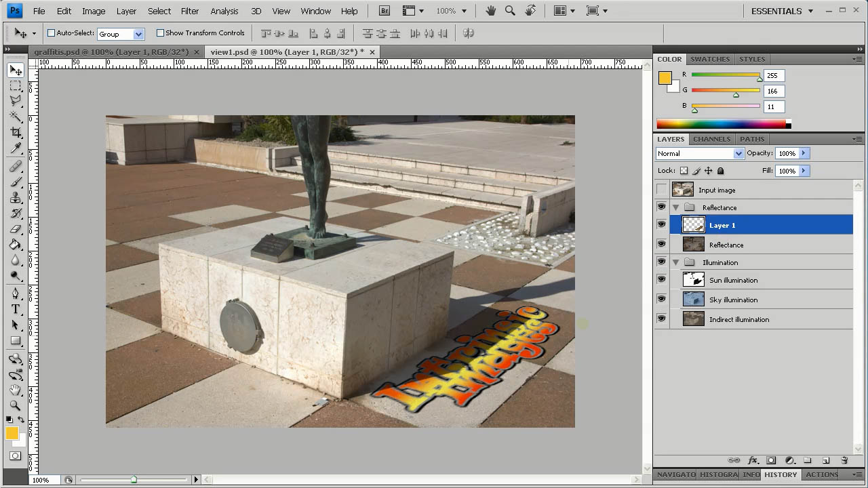The height and width of the screenshot is (488, 868).
Task: Select the History Brush tool
Action: click(16, 213)
